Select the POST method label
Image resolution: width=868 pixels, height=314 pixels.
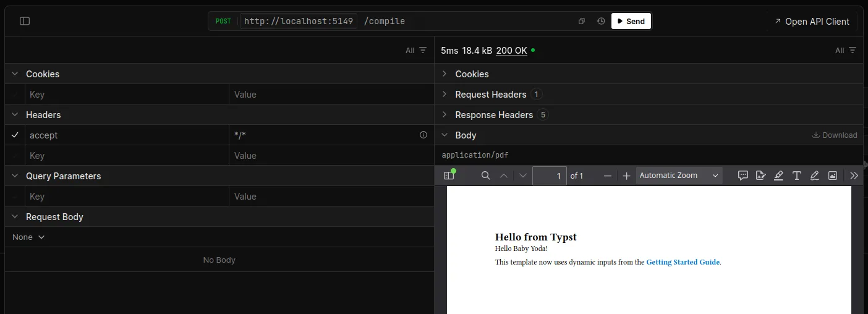223,21
